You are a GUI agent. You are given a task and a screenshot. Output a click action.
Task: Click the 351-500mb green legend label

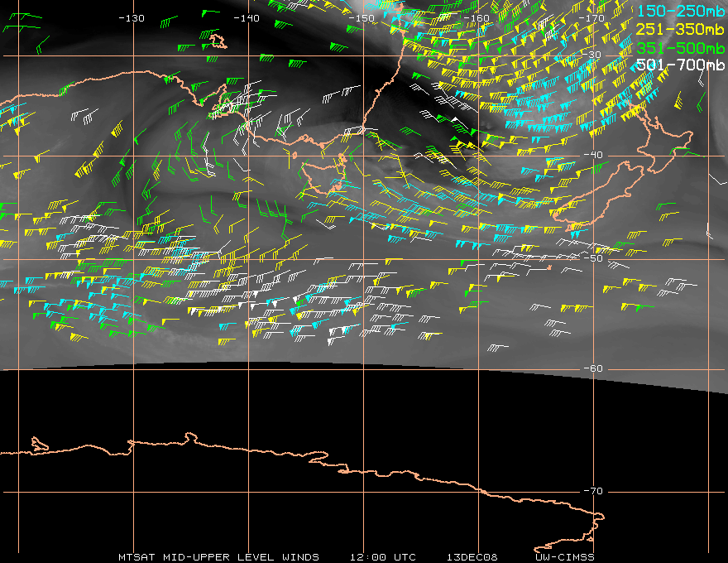click(x=681, y=47)
